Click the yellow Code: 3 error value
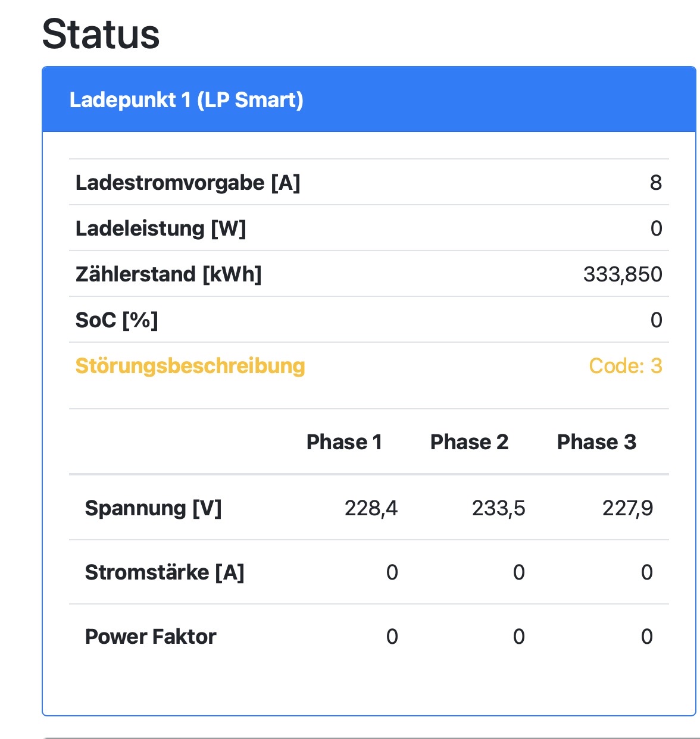The image size is (700, 739). tap(625, 366)
